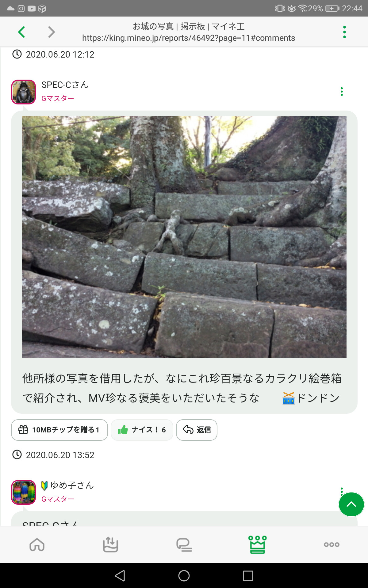Go back with the green left arrow

[21, 32]
